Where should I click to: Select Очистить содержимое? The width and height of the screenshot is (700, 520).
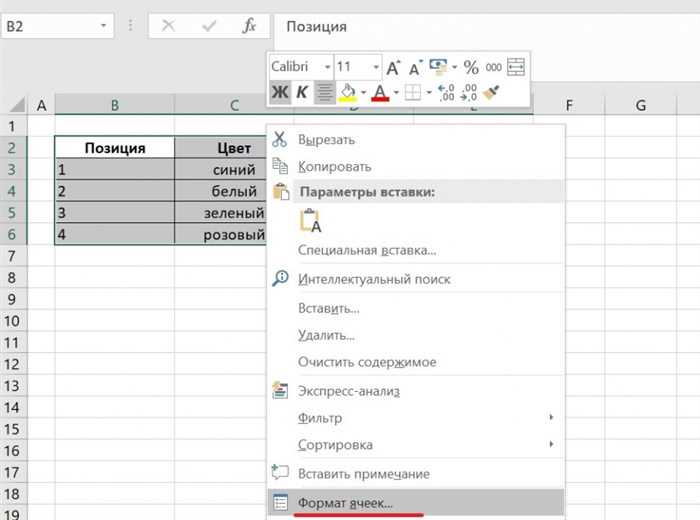pyautogui.click(x=416, y=362)
